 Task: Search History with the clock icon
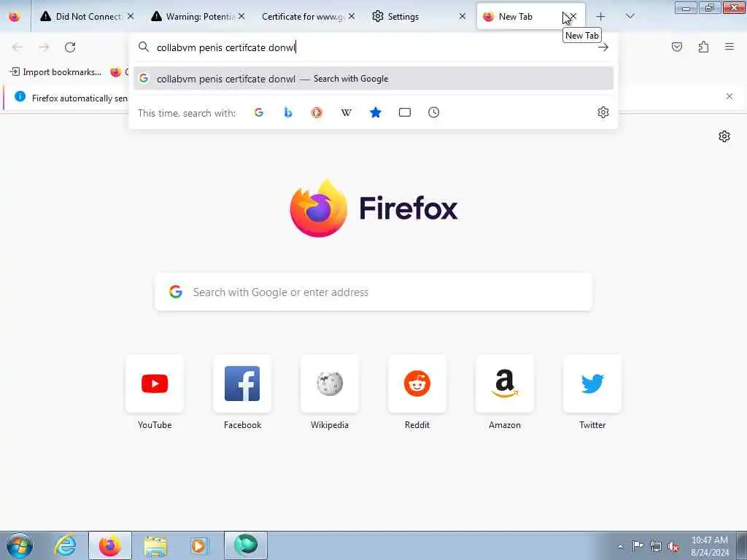point(433,112)
